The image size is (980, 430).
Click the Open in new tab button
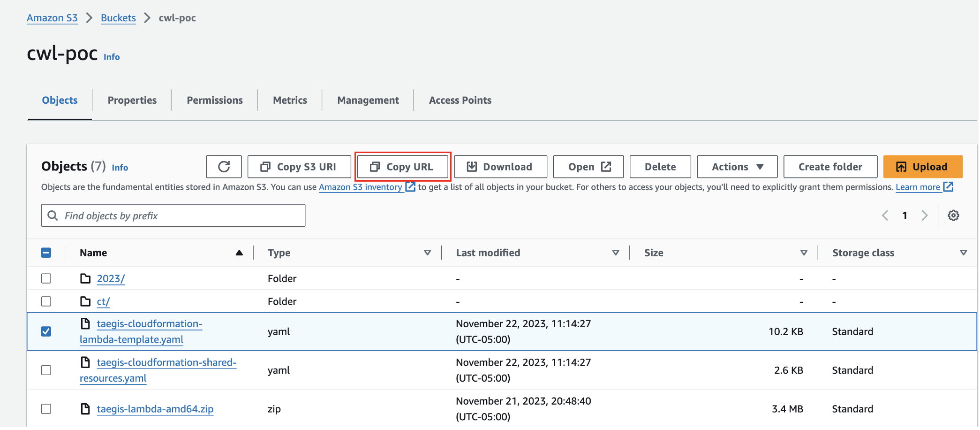coord(588,167)
